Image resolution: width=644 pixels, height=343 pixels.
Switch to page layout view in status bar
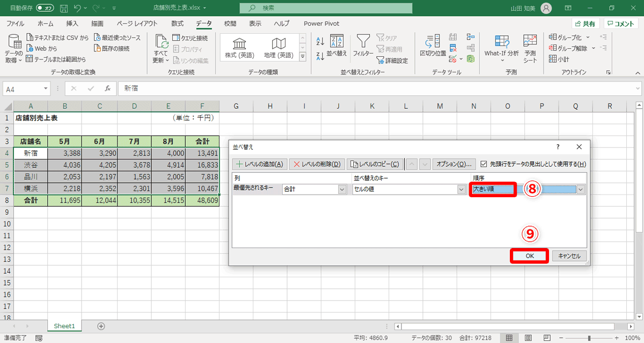[x=528, y=338]
